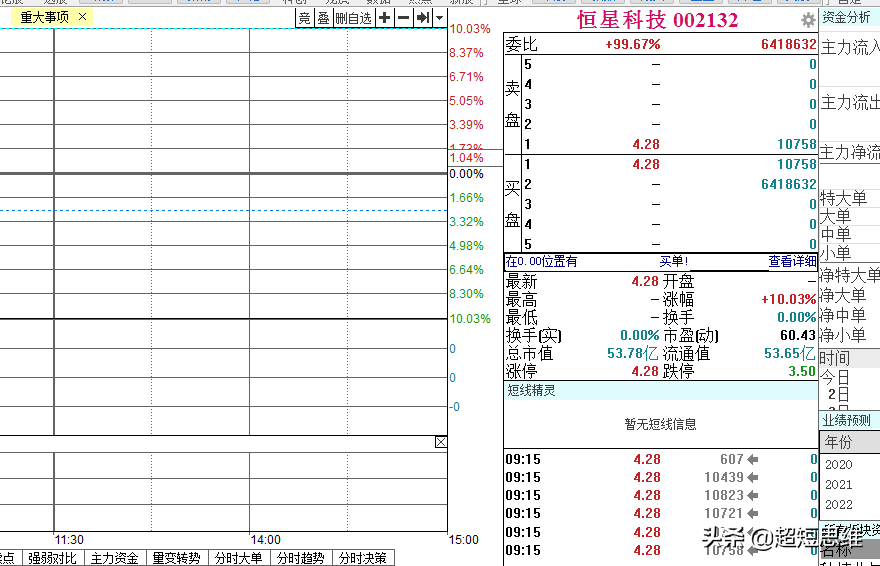The width and height of the screenshot is (880, 566).
Task: Open the chart toolbar dropdown arrow
Action: (x=439, y=19)
